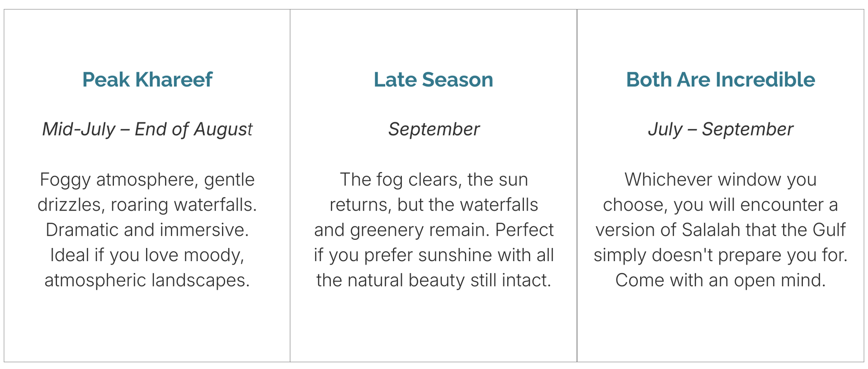This screenshot has width=868, height=369.
Task: Click "version of Salalah that the Gulf" line
Action: 720,230
